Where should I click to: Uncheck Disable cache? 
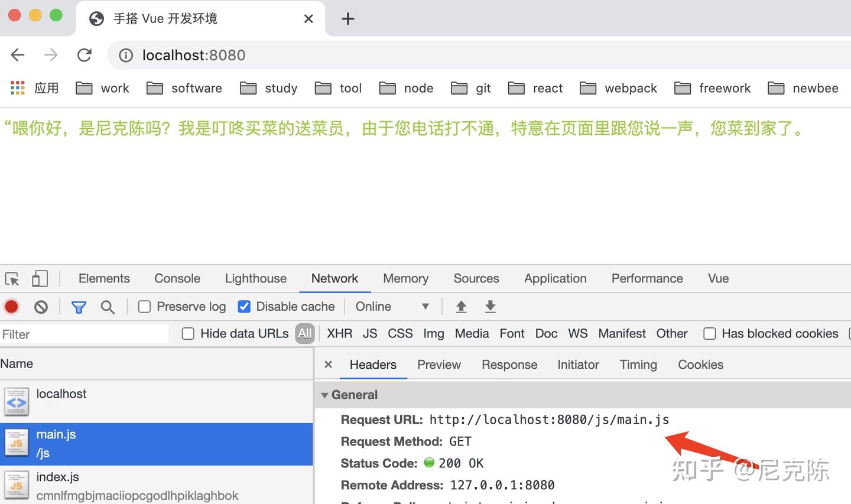click(x=244, y=307)
